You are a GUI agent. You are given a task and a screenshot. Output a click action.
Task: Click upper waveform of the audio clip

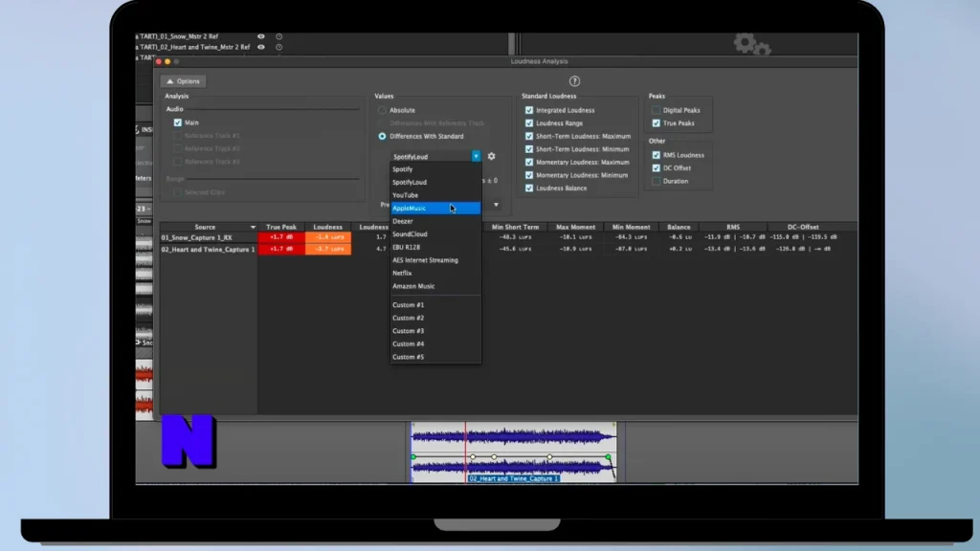click(514, 436)
